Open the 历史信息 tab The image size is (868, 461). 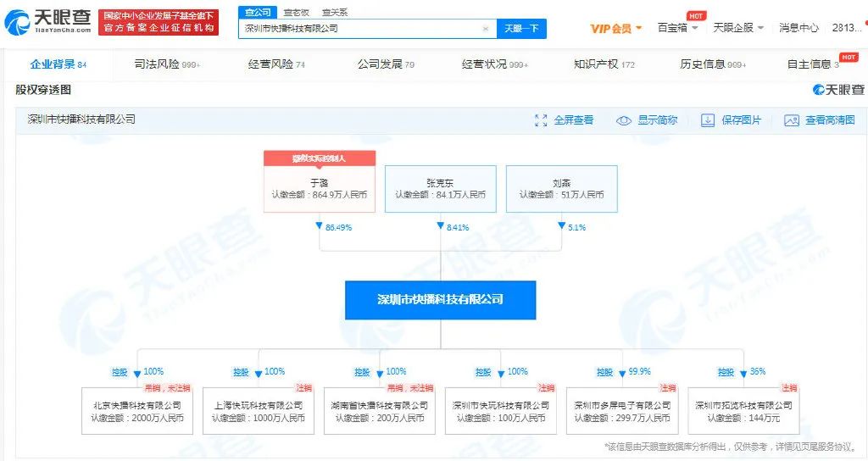pos(713,64)
